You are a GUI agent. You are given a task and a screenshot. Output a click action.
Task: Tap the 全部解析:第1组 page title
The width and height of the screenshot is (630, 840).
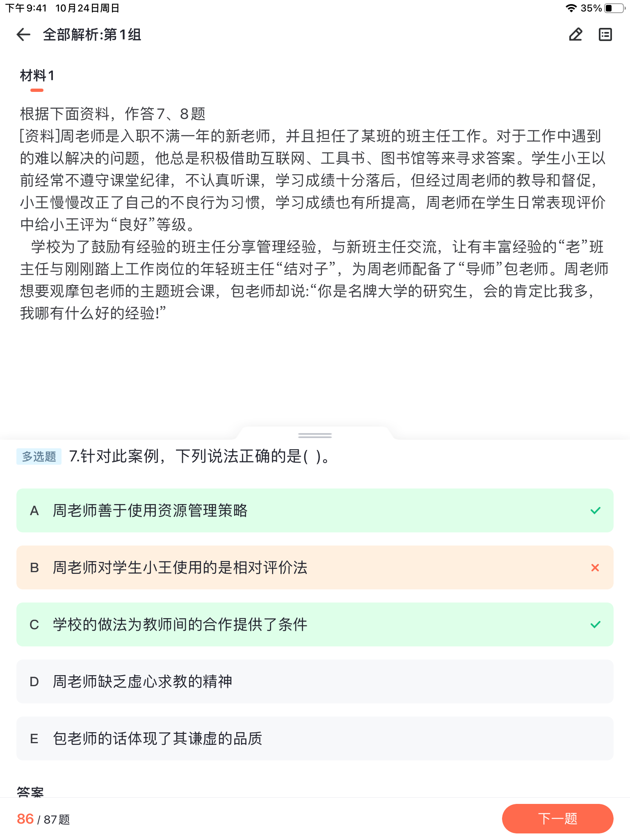pyautogui.click(x=92, y=35)
